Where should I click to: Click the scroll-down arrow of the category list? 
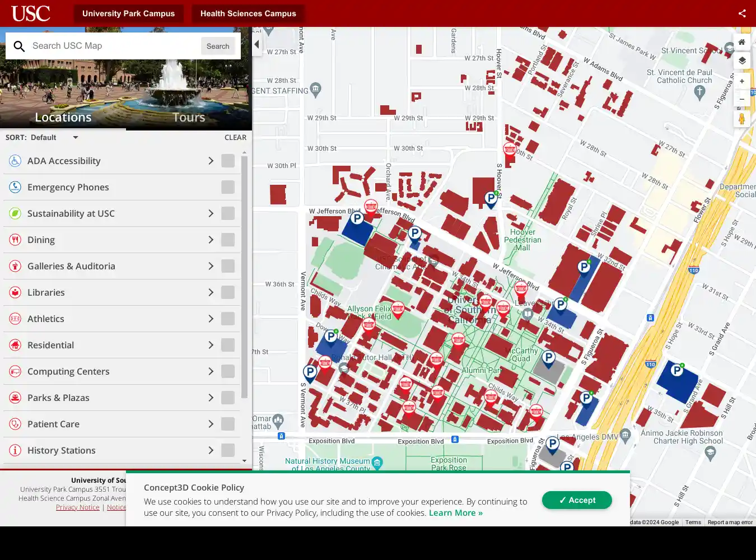(x=244, y=461)
